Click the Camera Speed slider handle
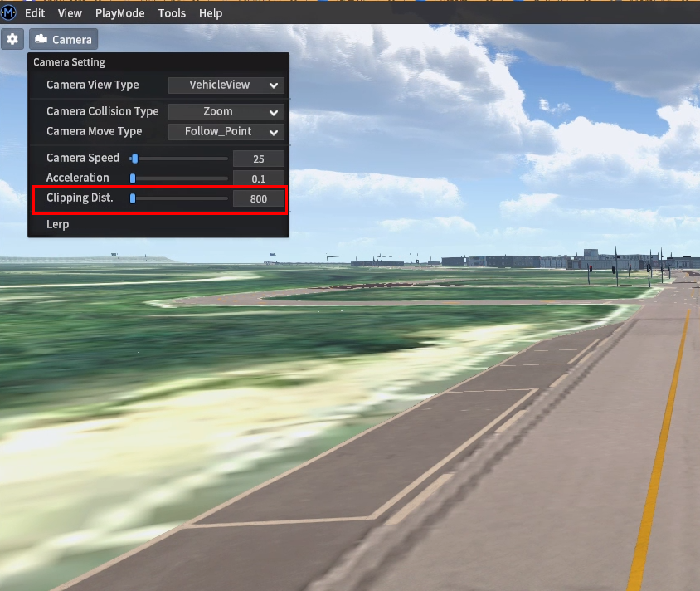The image size is (700, 591). pyautogui.click(x=135, y=159)
